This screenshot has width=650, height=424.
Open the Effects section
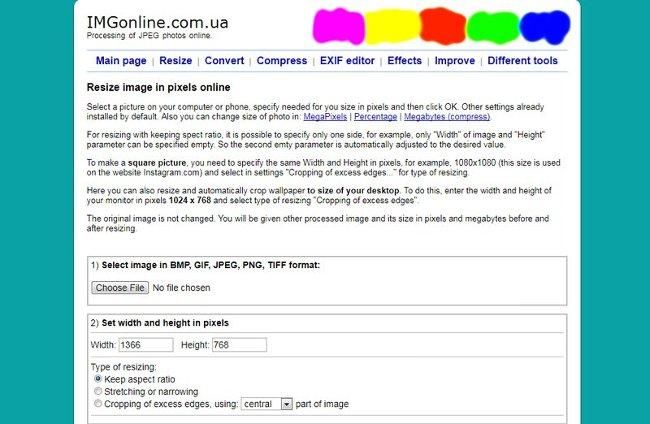(405, 61)
